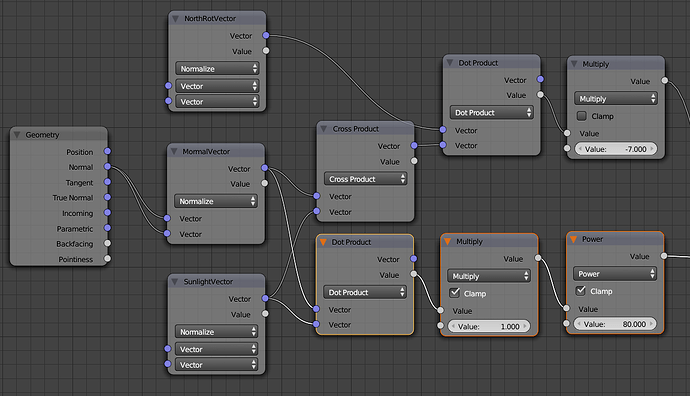Viewport: 690px width, 396px height.
Task: Select the MormalVector node title
Action: tap(206, 152)
